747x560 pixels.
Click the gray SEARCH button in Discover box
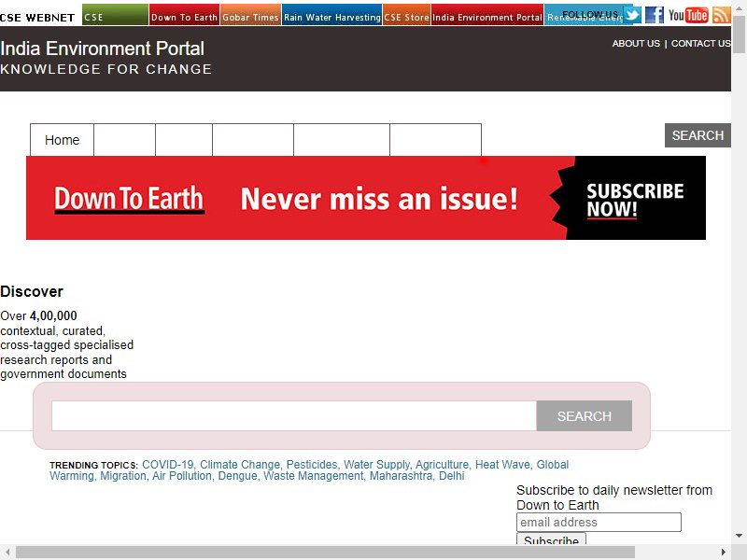click(x=585, y=415)
